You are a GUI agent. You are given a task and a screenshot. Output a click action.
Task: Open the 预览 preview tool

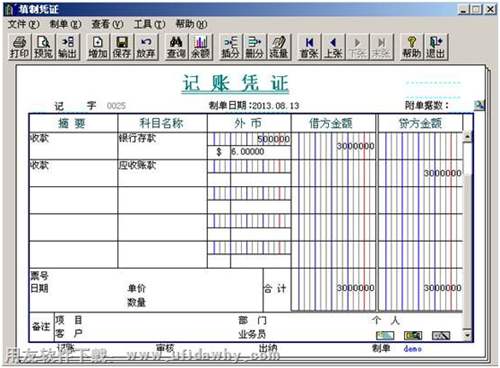click(43, 47)
